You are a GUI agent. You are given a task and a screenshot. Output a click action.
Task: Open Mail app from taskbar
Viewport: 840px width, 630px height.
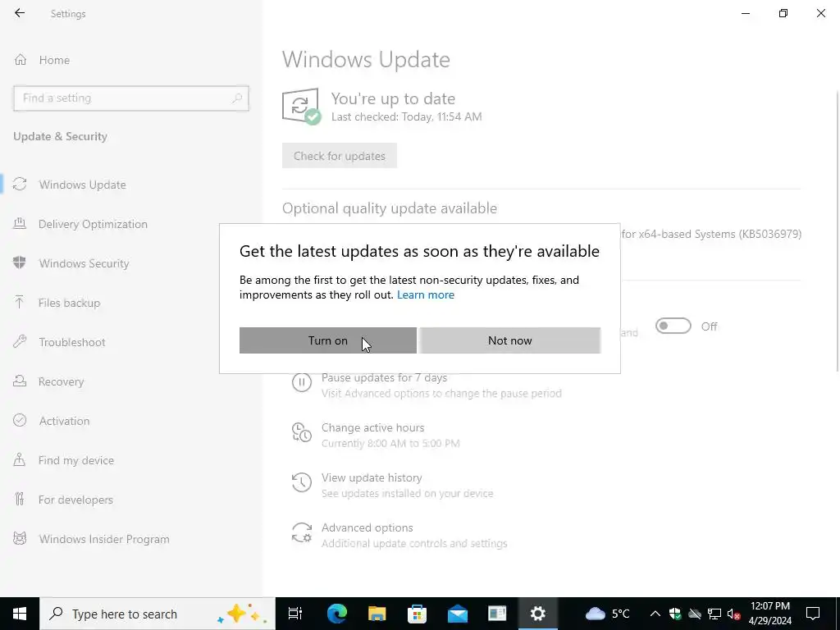(x=458, y=614)
